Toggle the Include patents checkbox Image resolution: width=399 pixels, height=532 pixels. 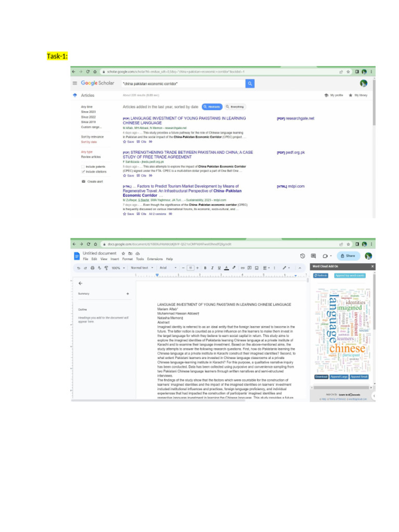83,167
